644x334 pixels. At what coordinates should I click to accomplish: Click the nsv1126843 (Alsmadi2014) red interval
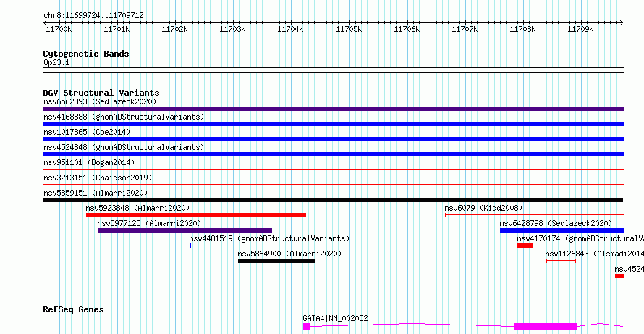[561, 261]
